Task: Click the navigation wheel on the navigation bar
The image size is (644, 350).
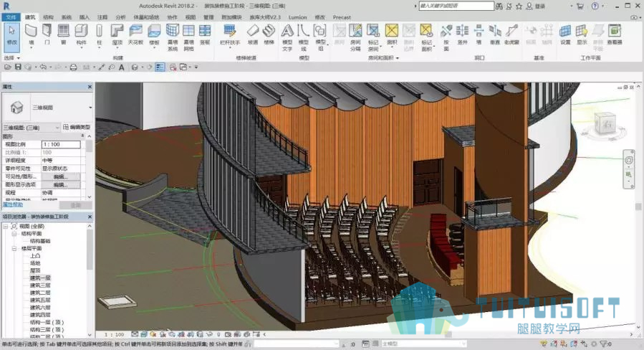Action: [629, 160]
